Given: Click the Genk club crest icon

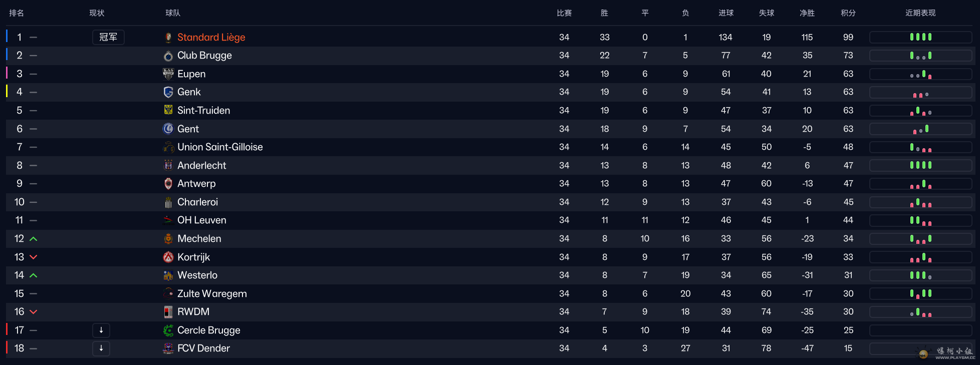Looking at the screenshot, I should click(x=168, y=92).
